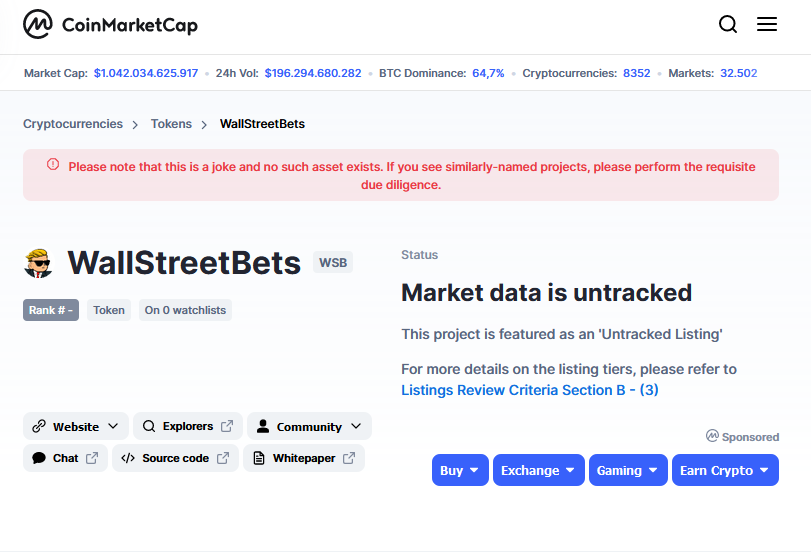Click the WallStreetBets coin avatar icon

[x=38, y=263]
